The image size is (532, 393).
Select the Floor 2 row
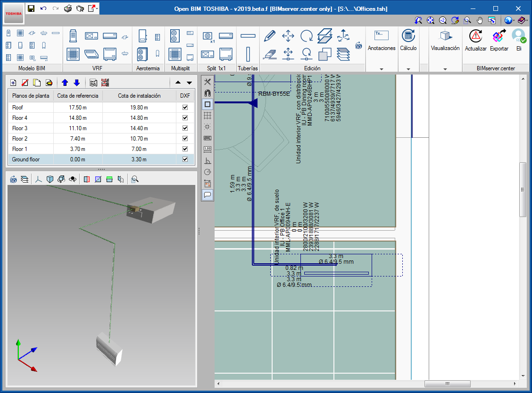pyautogui.click(x=101, y=138)
